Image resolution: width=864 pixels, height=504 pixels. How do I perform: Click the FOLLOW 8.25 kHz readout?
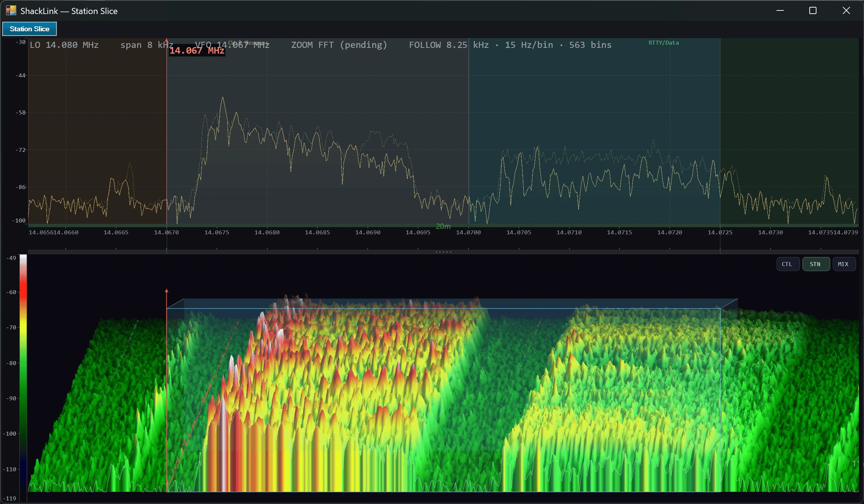click(449, 45)
